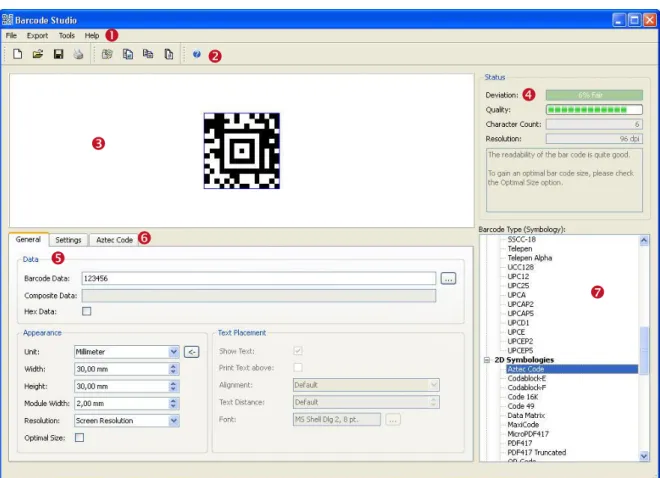Save using the floppy disk icon
Image resolution: width=660 pixels, height=478 pixels.
[58, 54]
